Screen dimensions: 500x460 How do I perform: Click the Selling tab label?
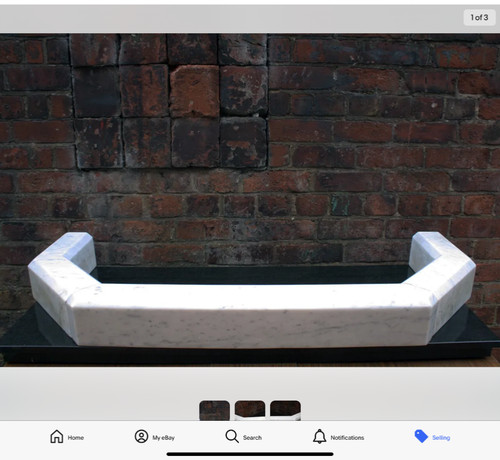[x=441, y=438]
